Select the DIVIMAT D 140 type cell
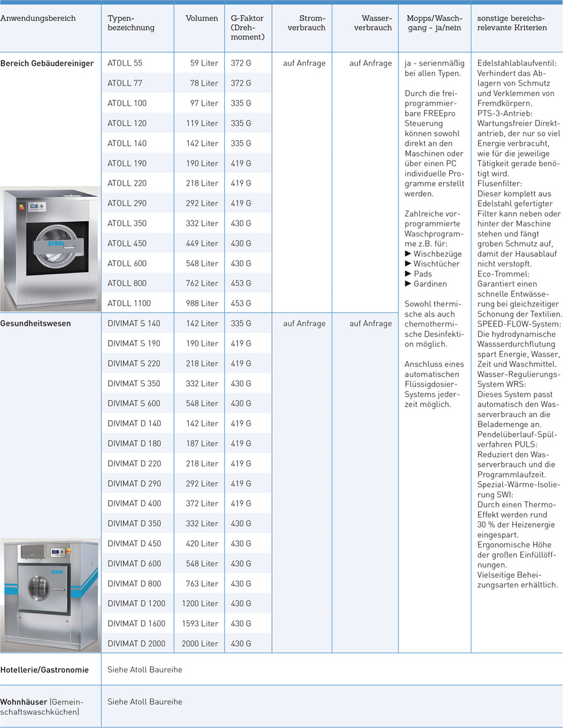Screen dimensions: 563x728 (135, 423)
